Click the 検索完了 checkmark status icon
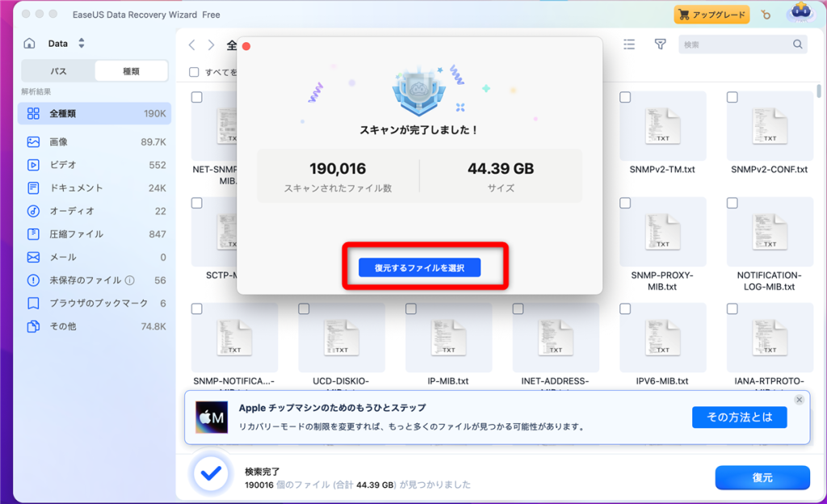This screenshot has height=504, width=827. [x=211, y=473]
